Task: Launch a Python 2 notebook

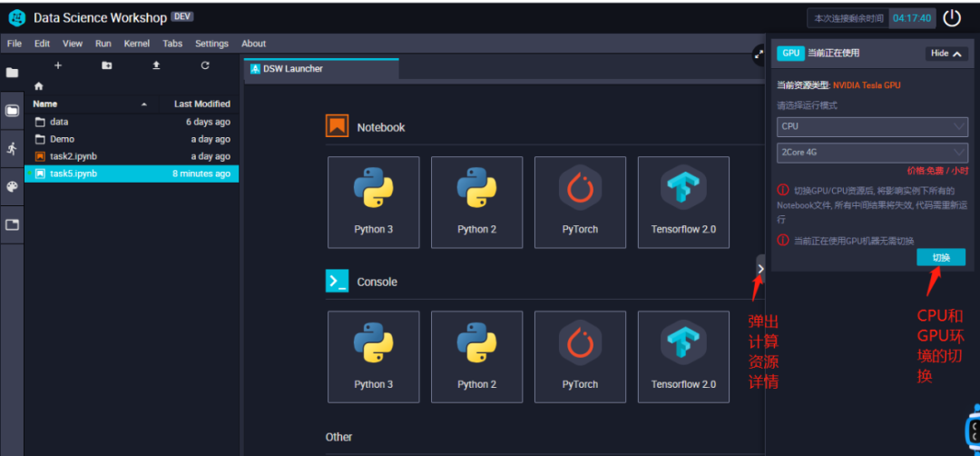Action: (477, 202)
